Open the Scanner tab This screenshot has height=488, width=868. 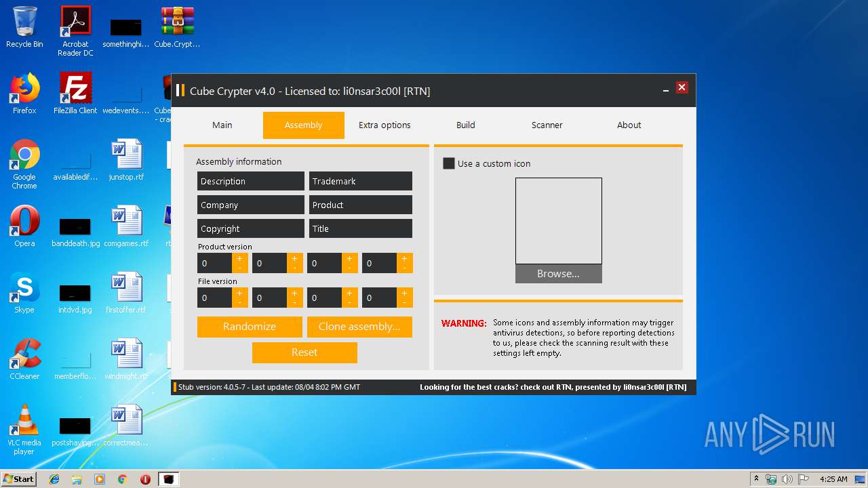click(547, 125)
